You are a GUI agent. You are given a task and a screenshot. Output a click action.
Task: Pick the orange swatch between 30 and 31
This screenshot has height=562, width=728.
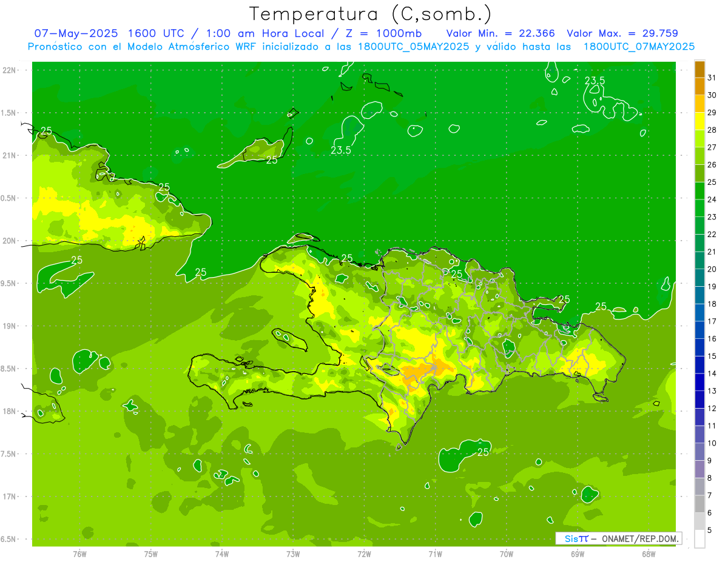pyautogui.click(x=699, y=87)
